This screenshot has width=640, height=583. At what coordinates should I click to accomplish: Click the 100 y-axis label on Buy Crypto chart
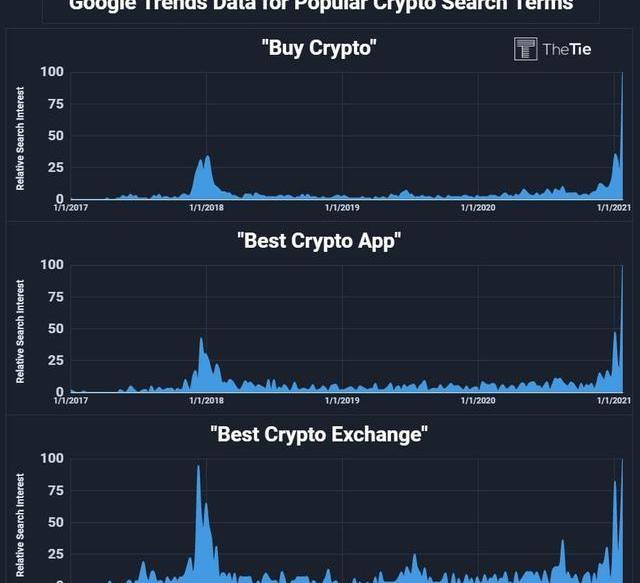[x=52, y=72]
